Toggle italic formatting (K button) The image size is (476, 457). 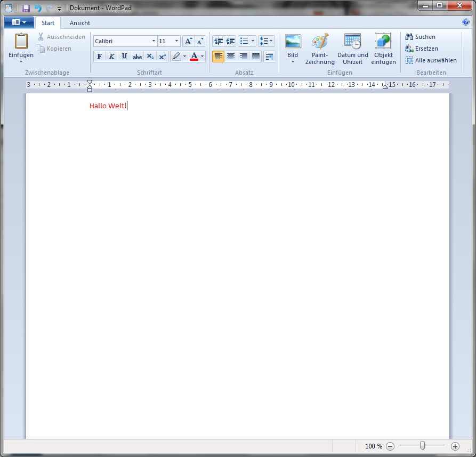pos(112,57)
